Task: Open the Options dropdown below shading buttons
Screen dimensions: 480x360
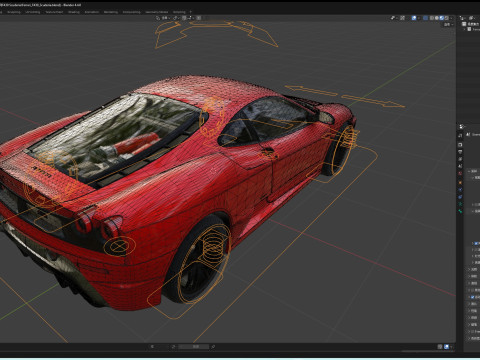Action: [x=449, y=24]
